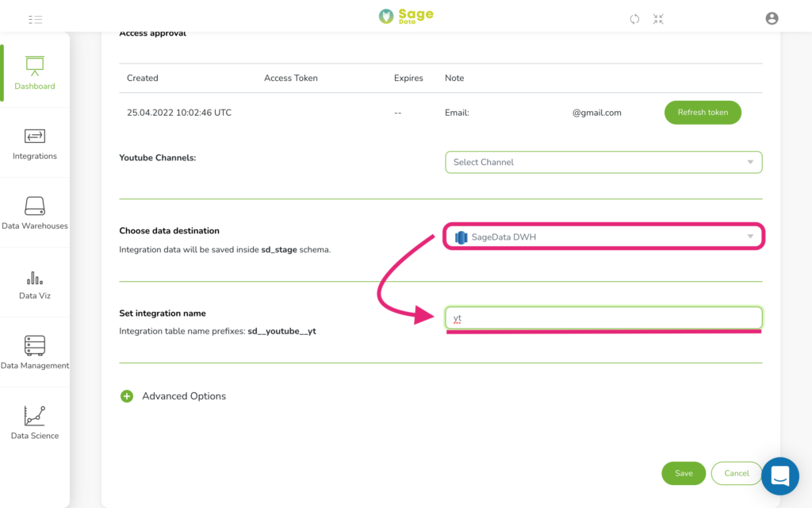Open the SageData DWH destination dropdown
812x508 pixels.
pyautogui.click(x=603, y=237)
